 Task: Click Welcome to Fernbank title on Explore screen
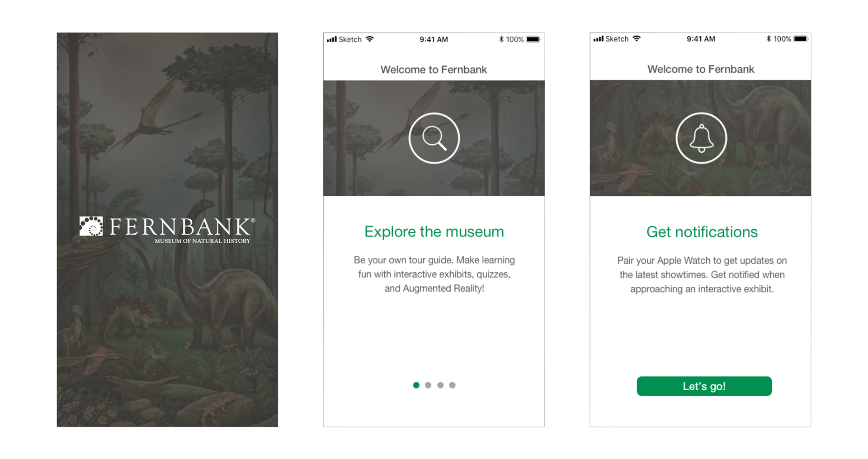(x=434, y=70)
